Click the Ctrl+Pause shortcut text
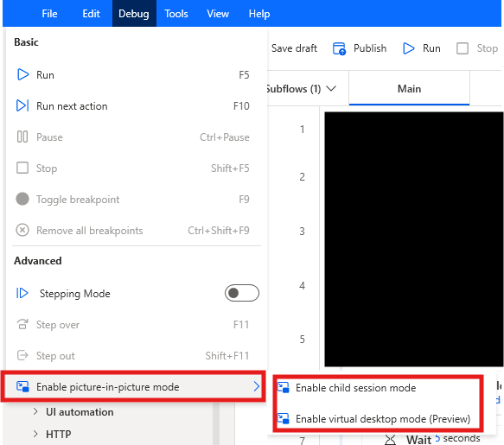 pos(225,137)
